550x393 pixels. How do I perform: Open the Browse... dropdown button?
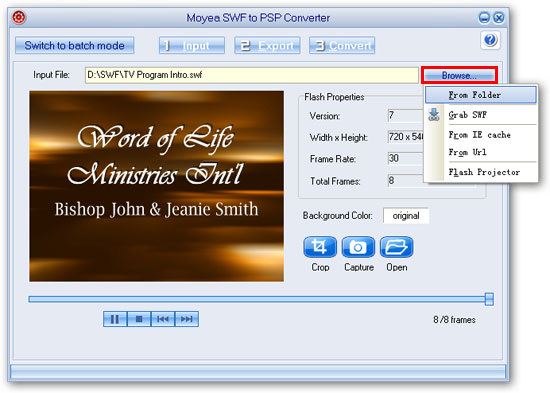tap(459, 75)
